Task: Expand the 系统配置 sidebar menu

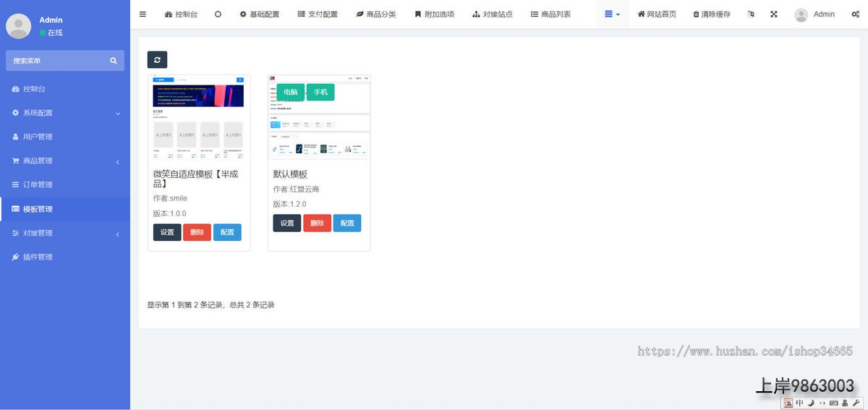Action: click(65, 113)
